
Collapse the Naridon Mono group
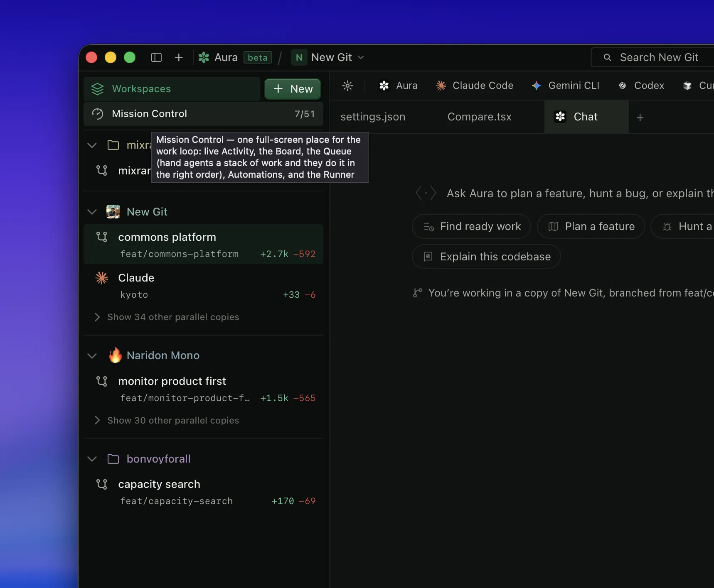[92, 356]
